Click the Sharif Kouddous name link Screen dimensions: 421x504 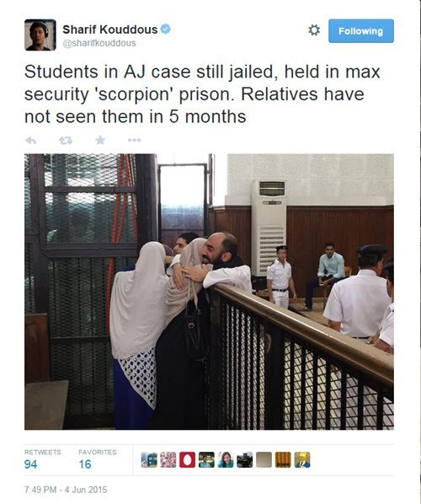tap(109, 29)
